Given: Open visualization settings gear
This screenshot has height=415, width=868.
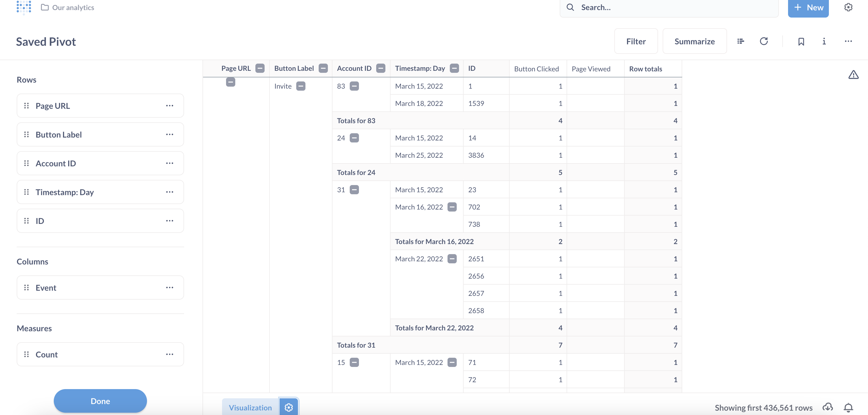Looking at the screenshot, I should click(x=288, y=407).
